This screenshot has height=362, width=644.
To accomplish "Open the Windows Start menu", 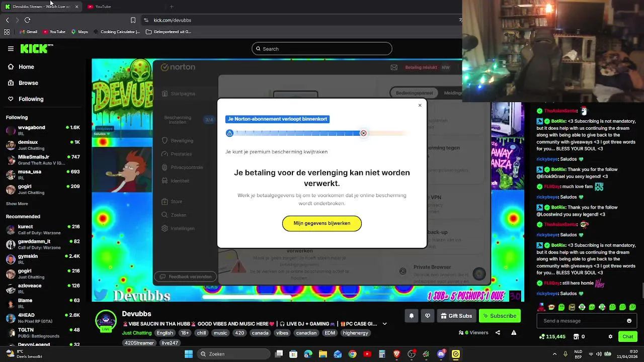I will click(x=189, y=354).
